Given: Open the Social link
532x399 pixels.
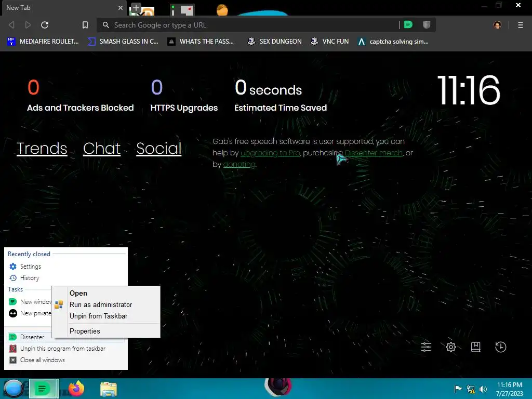Looking at the screenshot, I should pyautogui.click(x=159, y=149).
